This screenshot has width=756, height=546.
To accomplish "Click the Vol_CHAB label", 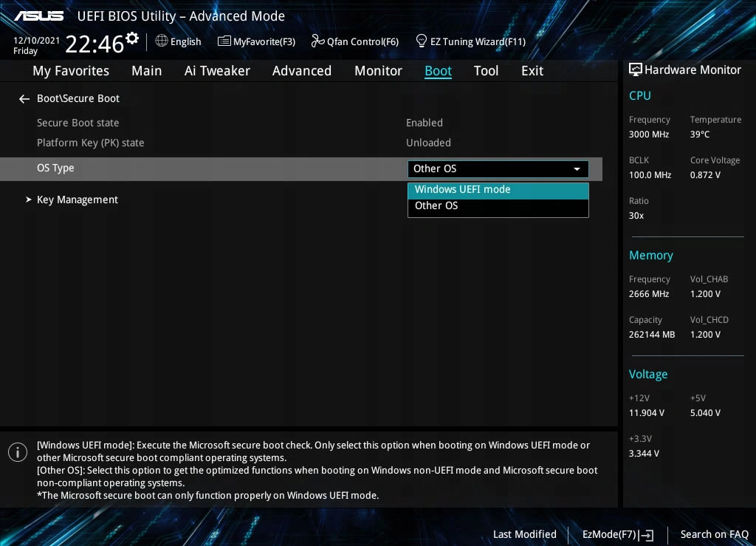I will 709,279.
